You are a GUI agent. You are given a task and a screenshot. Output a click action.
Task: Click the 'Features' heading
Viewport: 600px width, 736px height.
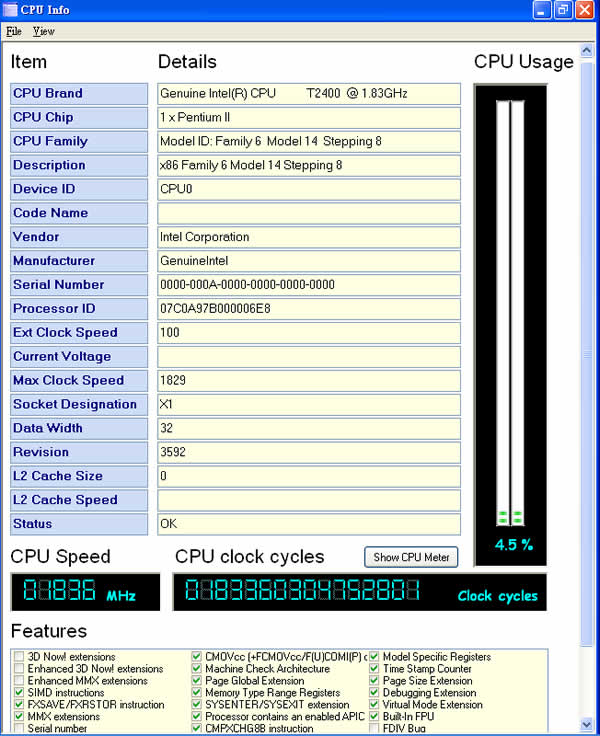(49, 631)
